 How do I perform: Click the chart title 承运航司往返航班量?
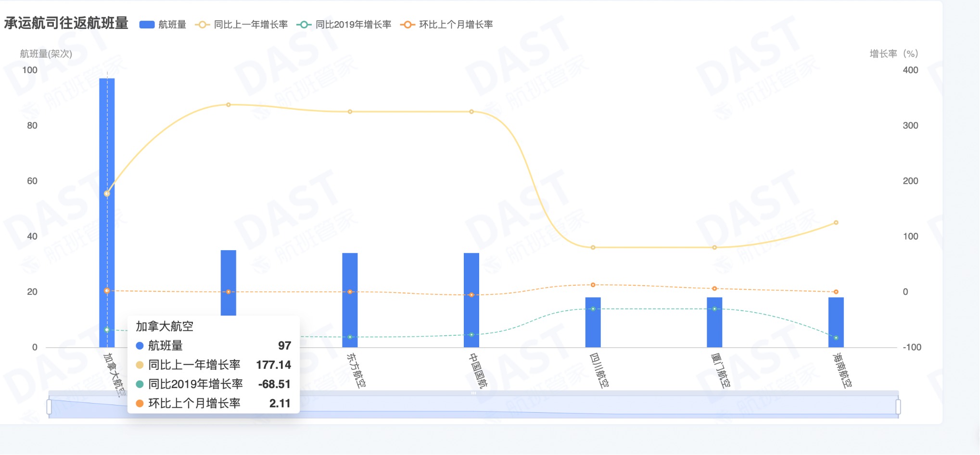click(x=65, y=21)
